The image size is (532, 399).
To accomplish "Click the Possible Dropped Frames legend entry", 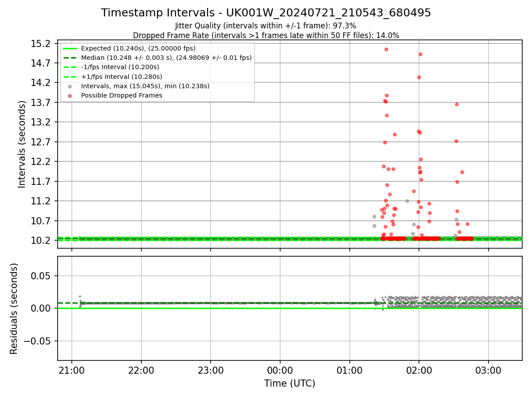I will click(121, 95).
